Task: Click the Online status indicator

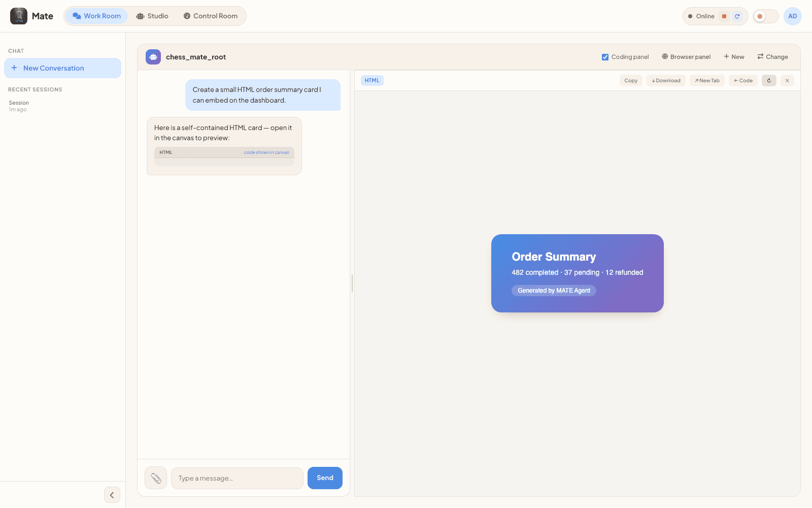Action: [701, 16]
